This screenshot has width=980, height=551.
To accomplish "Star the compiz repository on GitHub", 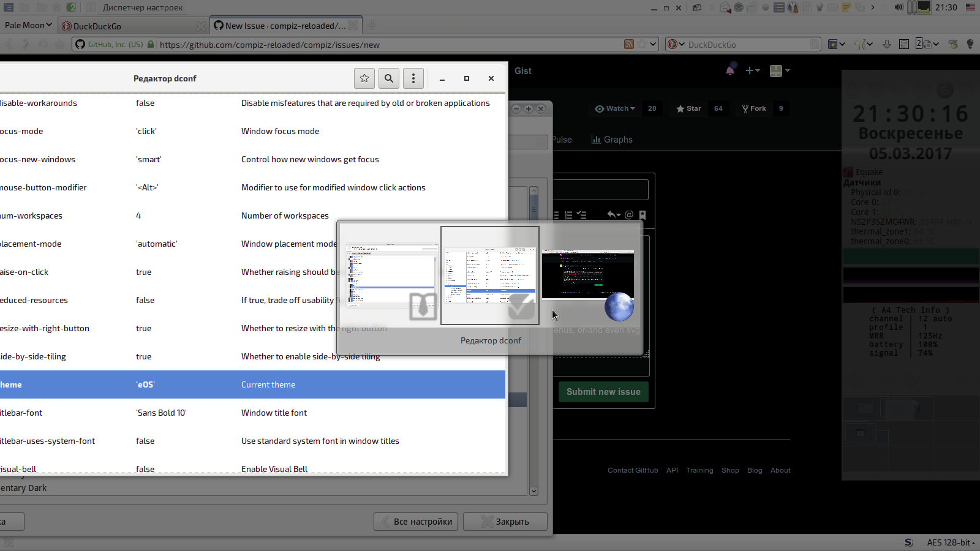I will click(x=689, y=108).
